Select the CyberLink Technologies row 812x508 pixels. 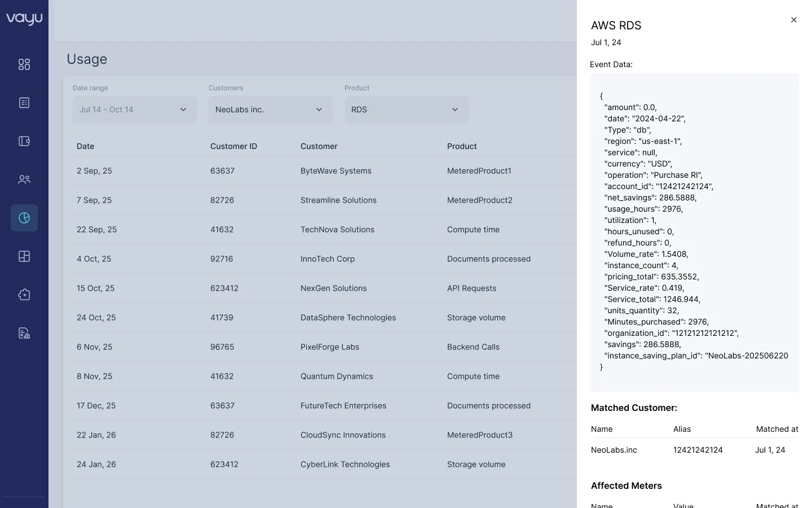pos(324,465)
